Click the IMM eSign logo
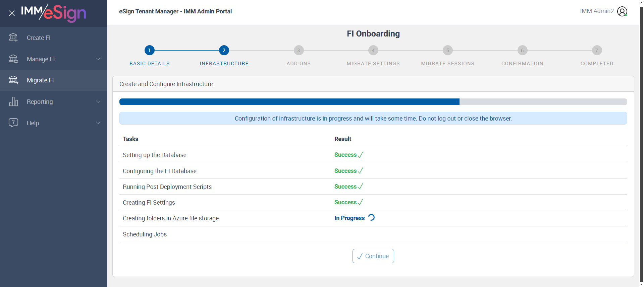644x287 pixels. pos(54,13)
